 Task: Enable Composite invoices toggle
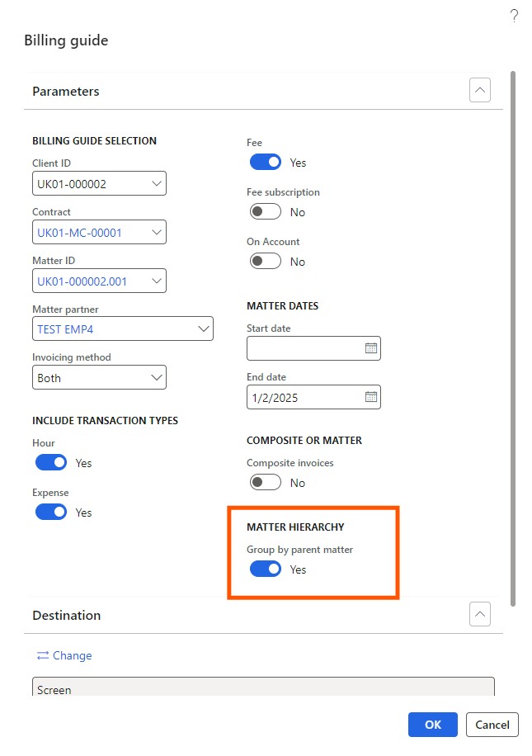coord(265,482)
